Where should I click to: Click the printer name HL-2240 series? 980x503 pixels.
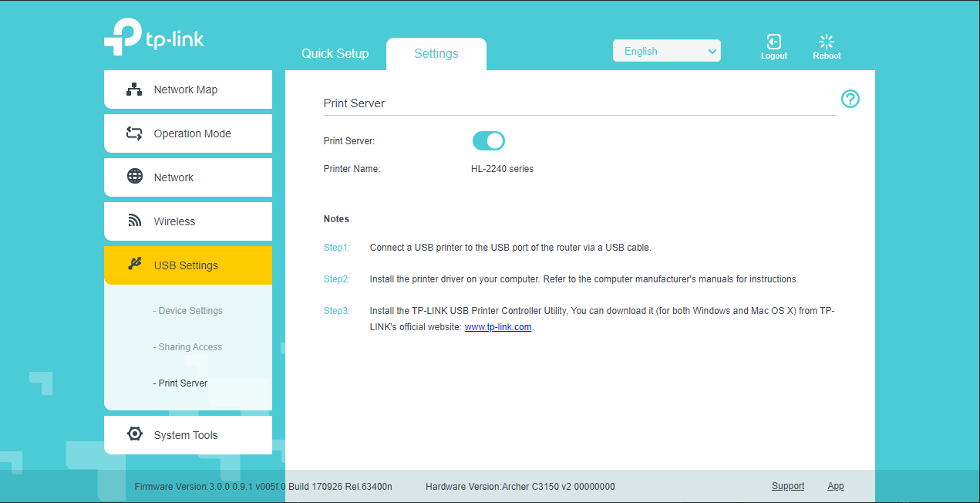click(502, 169)
